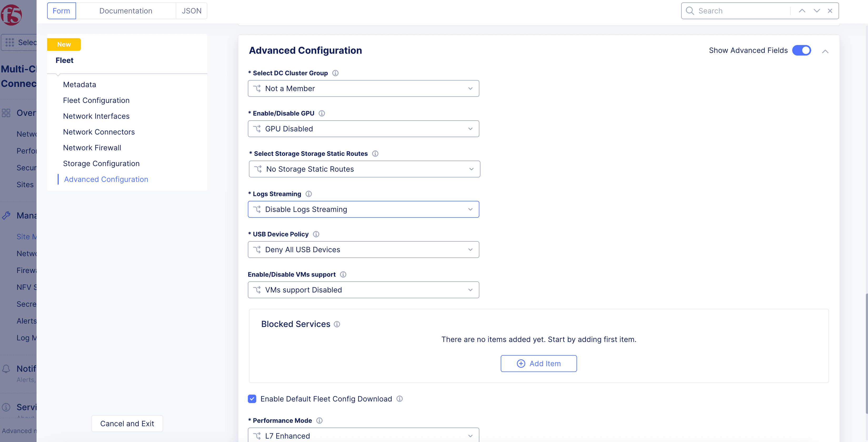Open the USB Device Policy dropdown
The image size is (868, 442).
pos(363,250)
